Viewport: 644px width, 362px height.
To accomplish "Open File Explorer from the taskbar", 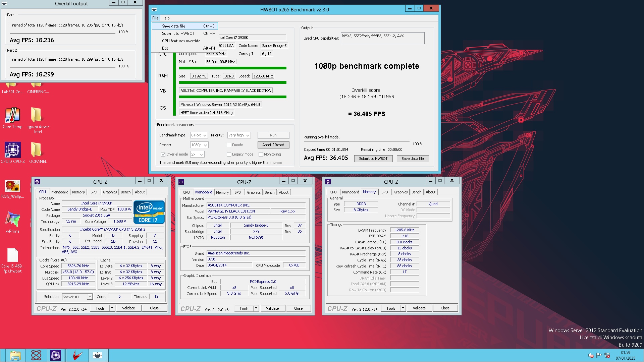I will pyautogui.click(x=15, y=355).
